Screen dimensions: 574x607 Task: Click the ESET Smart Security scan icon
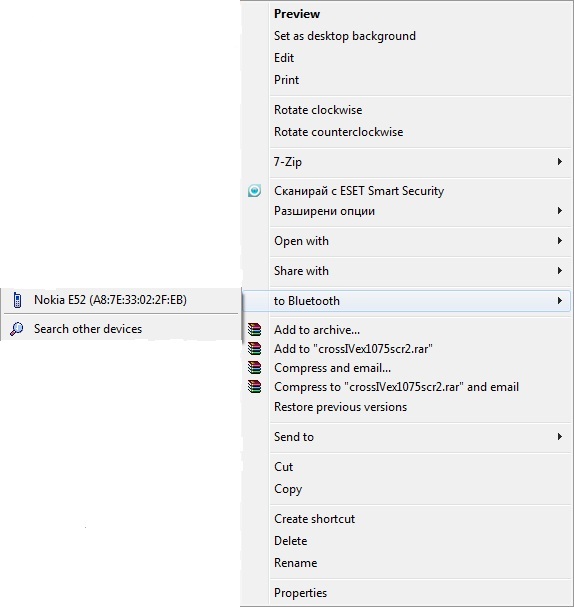(x=254, y=191)
